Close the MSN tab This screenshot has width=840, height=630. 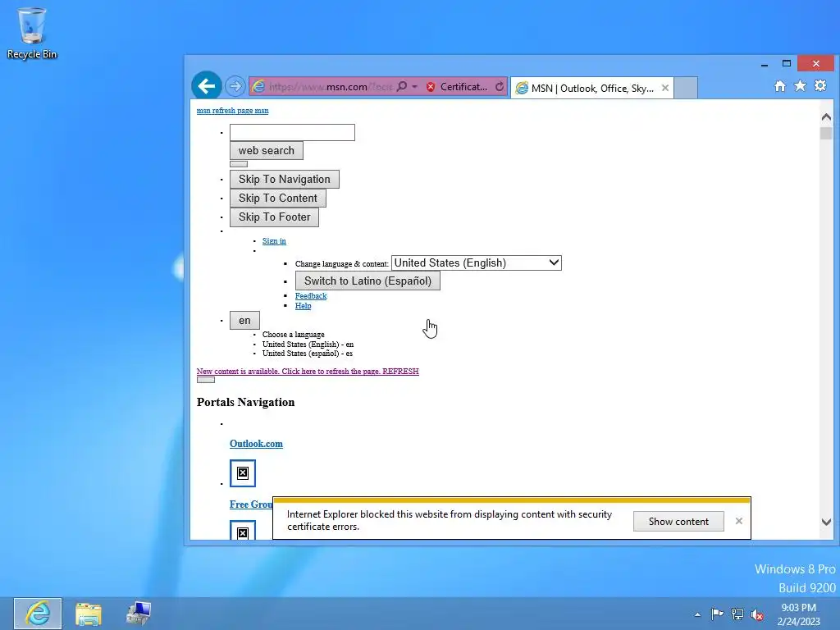coord(664,88)
